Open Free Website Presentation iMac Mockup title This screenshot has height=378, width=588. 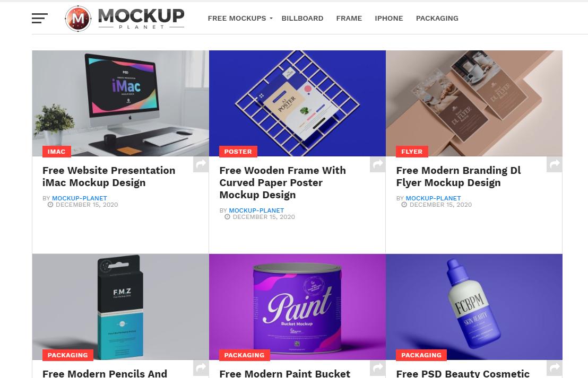(109, 177)
